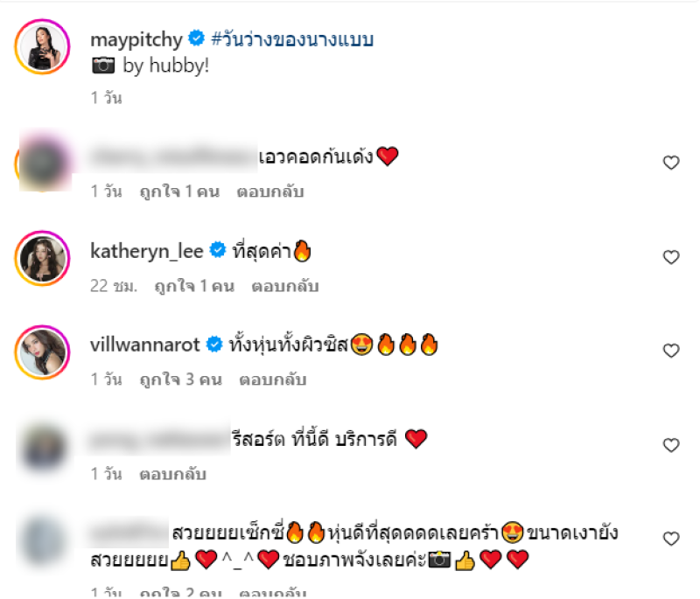Click the verified badge next to maypitchy
Image resolution: width=700 pixels, height=599 pixels.
point(196,38)
